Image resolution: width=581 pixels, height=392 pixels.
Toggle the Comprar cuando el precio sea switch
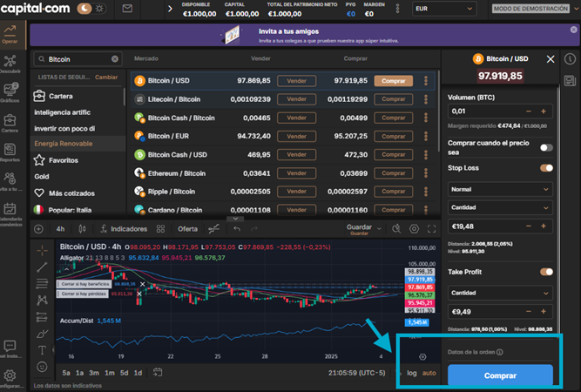tap(546, 147)
